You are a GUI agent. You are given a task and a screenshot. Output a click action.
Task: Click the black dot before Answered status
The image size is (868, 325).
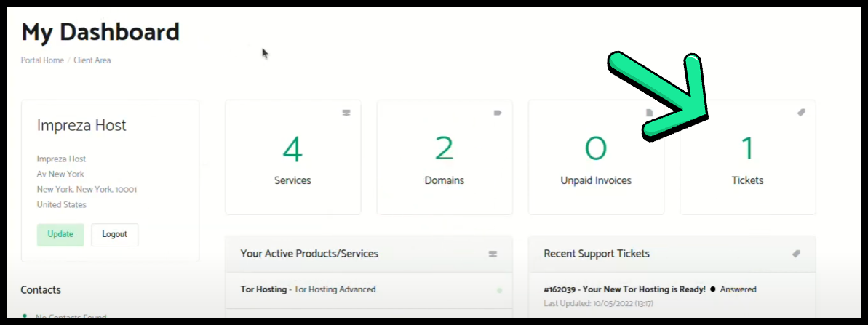[713, 289]
